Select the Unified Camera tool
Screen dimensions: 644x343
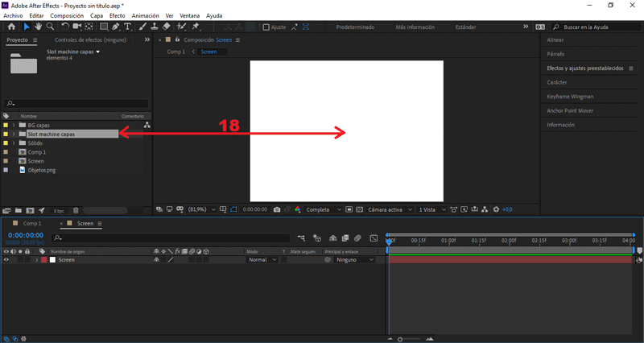76,27
